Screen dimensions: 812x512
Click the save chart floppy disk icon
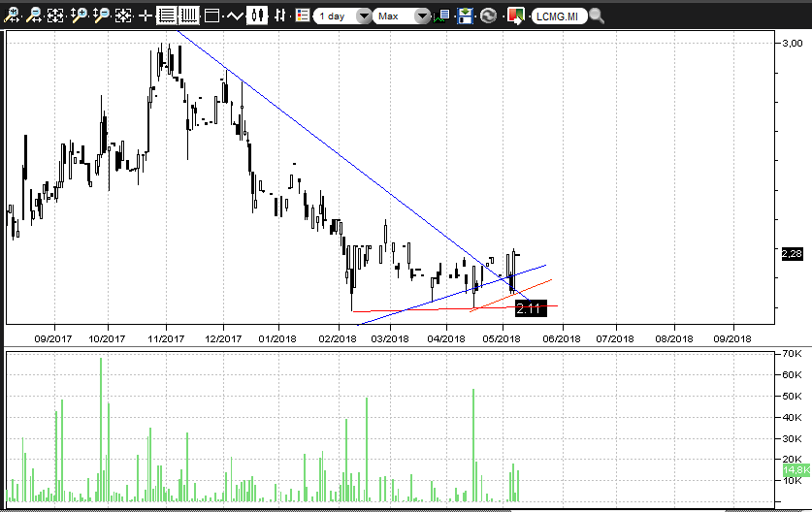point(466,16)
